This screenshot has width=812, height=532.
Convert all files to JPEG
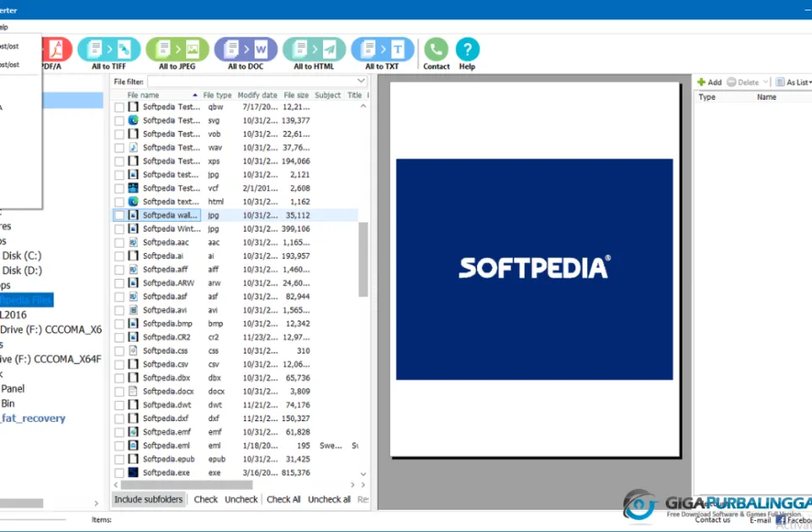pos(177,54)
